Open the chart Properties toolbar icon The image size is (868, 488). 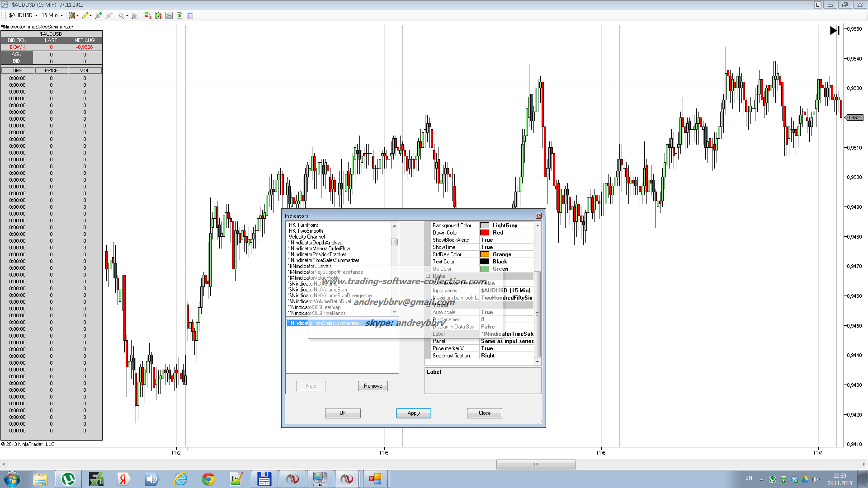tap(190, 15)
